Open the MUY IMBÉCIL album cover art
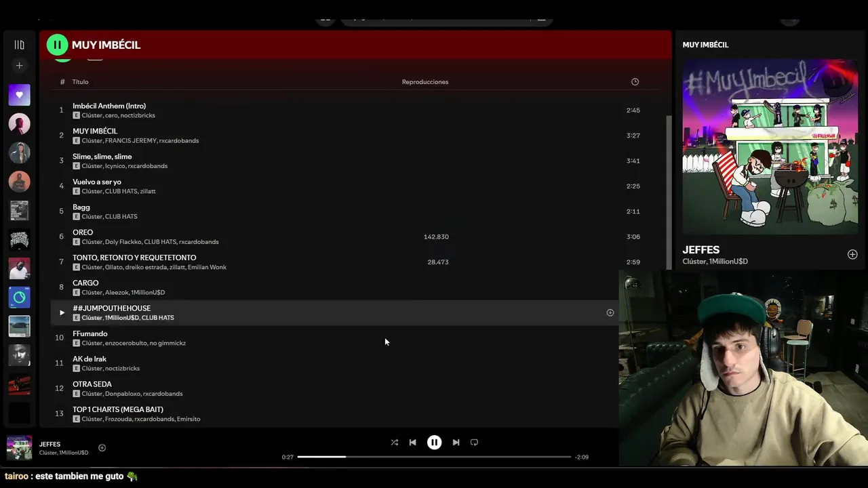Screen dimensions: 868x488 click(770, 147)
